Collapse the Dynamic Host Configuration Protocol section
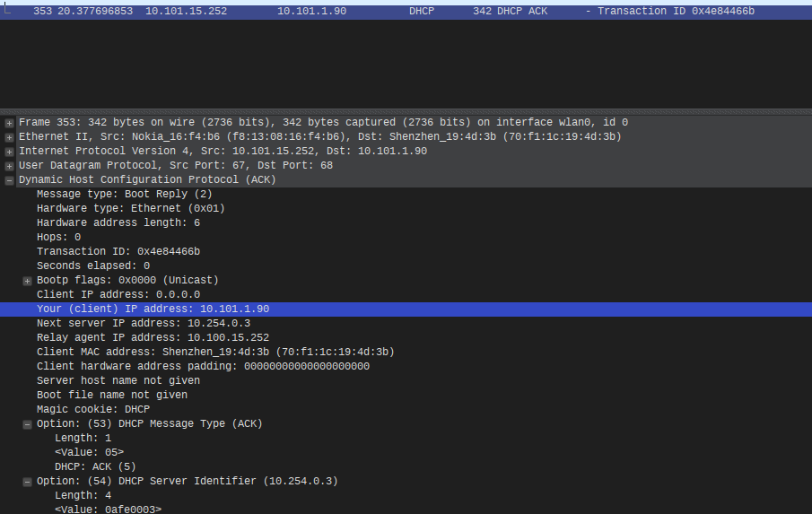This screenshot has width=812, height=514. coord(9,180)
